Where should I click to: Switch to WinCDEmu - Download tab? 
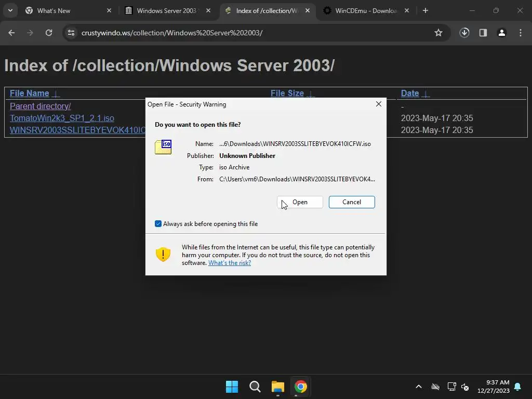(366, 10)
